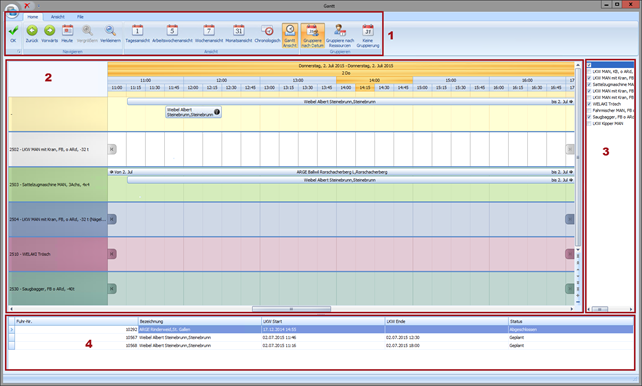Image resolution: width=642 pixels, height=386 pixels.
Task: Check the LKW Kipper MAN checkbox
Action: coord(589,124)
